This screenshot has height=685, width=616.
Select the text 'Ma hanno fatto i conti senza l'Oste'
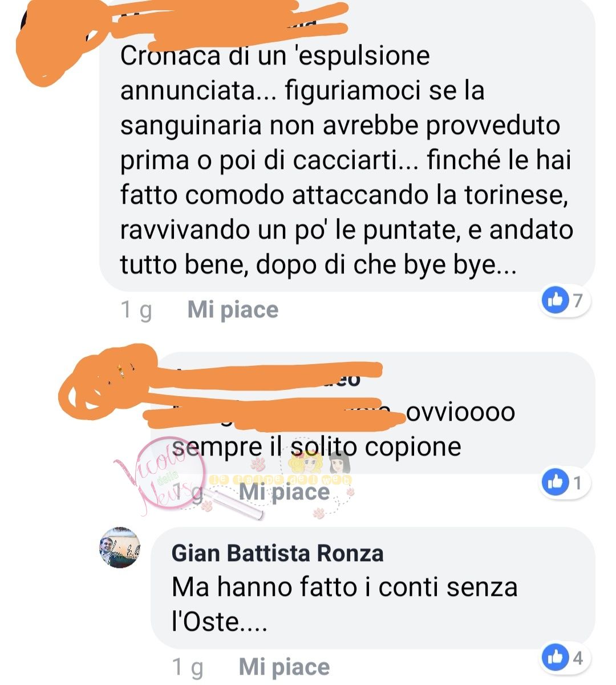(345, 604)
